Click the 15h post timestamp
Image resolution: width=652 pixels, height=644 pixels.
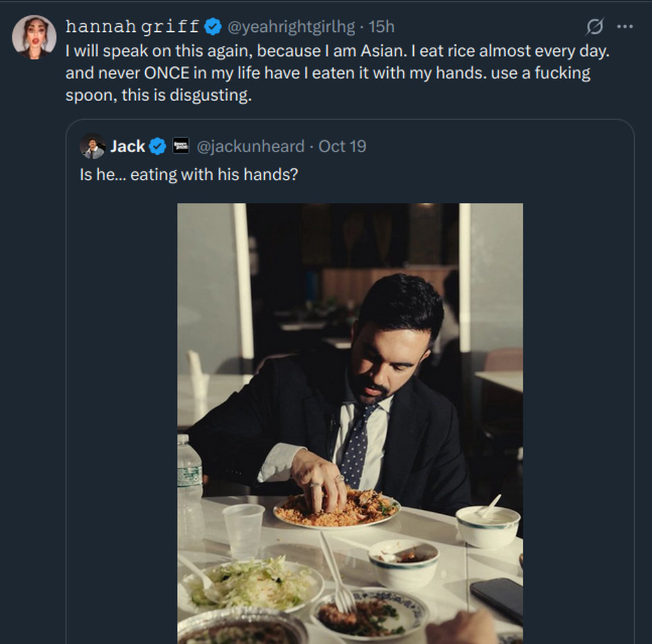(x=382, y=27)
